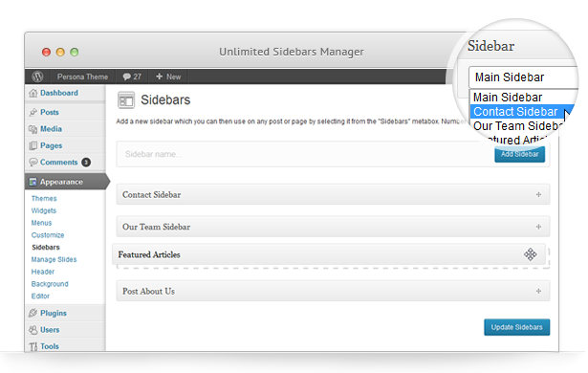The width and height of the screenshot is (588, 373).
Task: Click the Users icon
Action: [x=33, y=330]
